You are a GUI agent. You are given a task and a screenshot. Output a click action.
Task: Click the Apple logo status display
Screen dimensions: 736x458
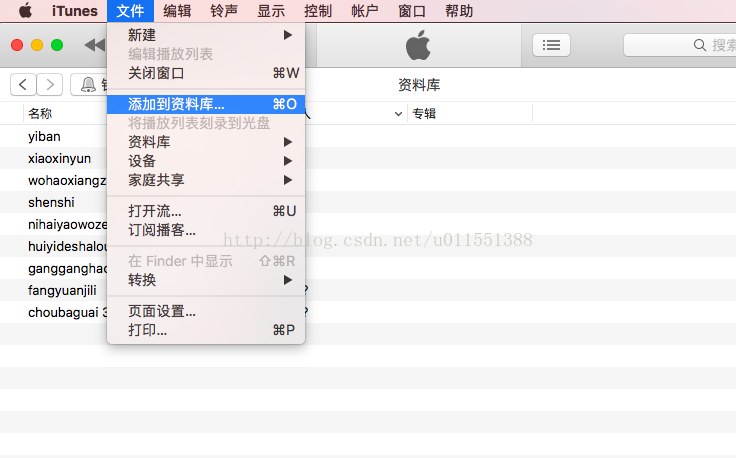[418, 45]
